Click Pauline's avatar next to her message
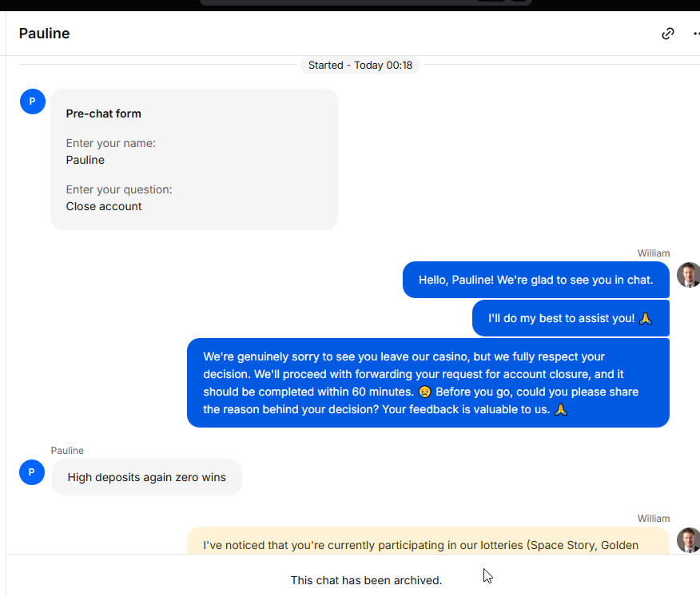The height and width of the screenshot is (597, 700). point(32,472)
